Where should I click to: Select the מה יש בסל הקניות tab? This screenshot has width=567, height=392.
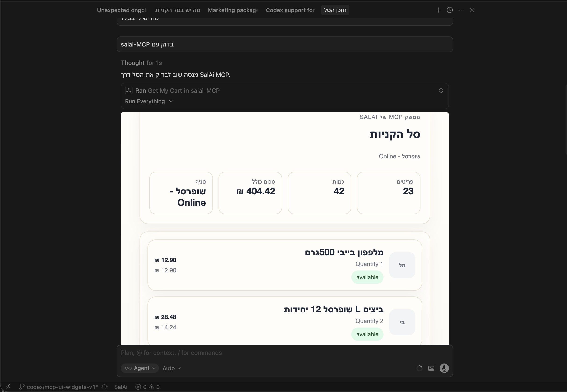point(177,10)
